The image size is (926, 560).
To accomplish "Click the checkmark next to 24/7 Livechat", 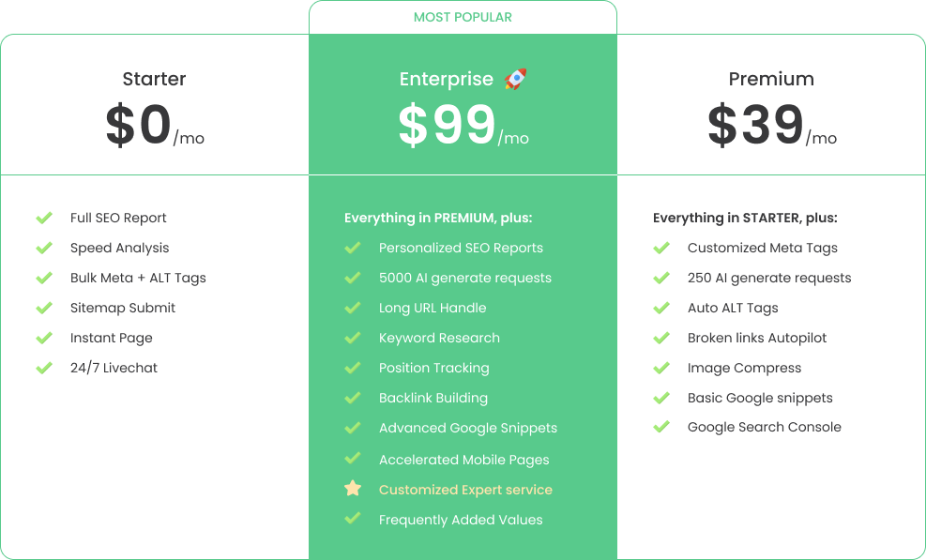I will click(x=43, y=368).
